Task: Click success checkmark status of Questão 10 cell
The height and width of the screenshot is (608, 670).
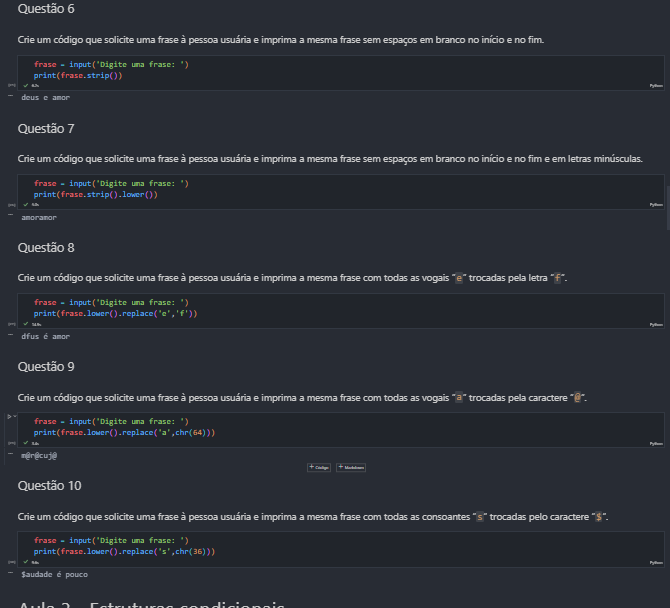Action: [26, 562]
